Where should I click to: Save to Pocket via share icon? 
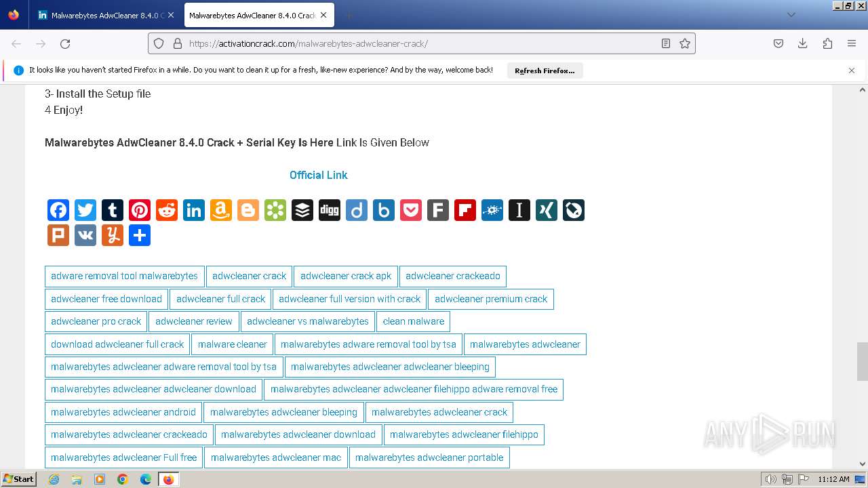click(x=411, y=210)
